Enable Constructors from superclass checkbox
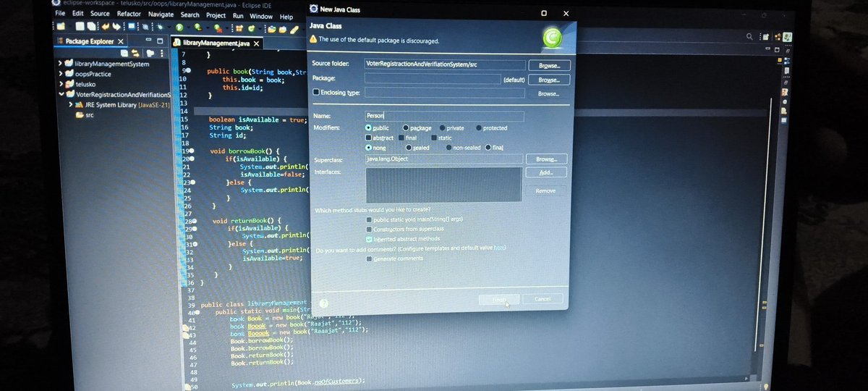This screenshot has height=391, width=868. coord(370,229)
